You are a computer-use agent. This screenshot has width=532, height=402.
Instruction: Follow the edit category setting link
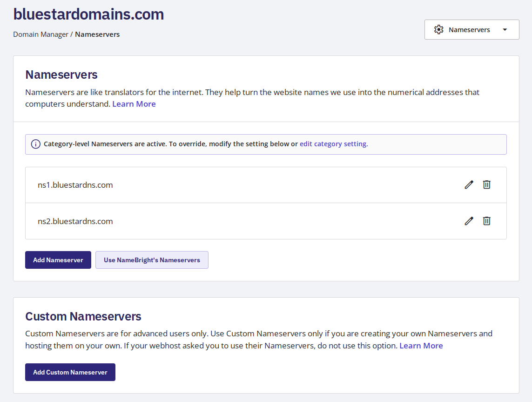(334, 144)
